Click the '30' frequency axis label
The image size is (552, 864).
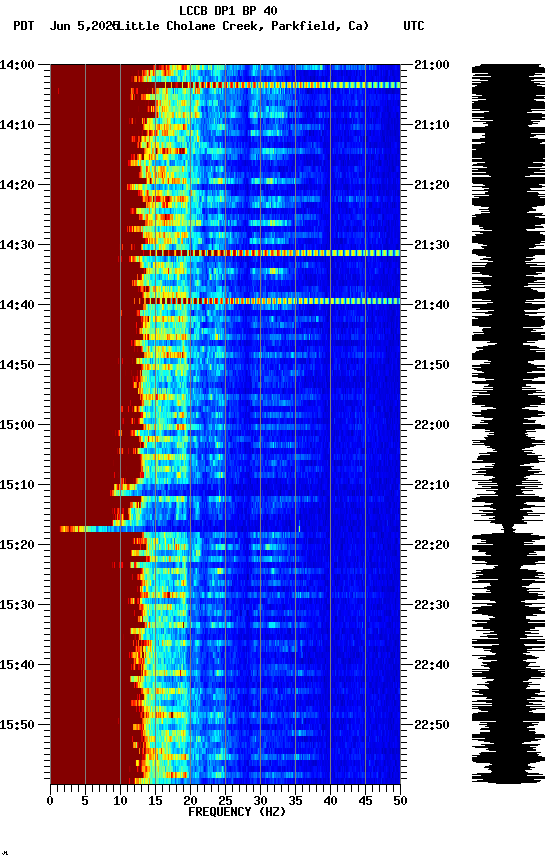pyautogui.click(x=260, y=801)
